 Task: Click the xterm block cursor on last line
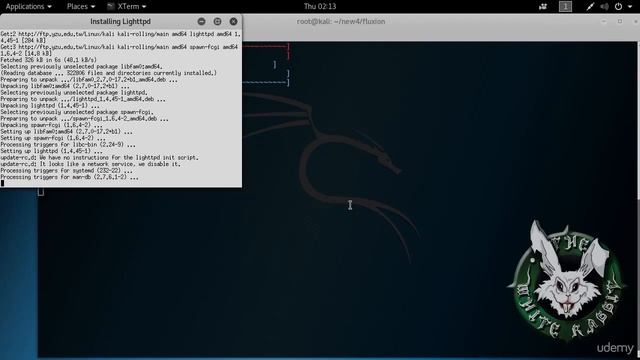tap(2, 183)
